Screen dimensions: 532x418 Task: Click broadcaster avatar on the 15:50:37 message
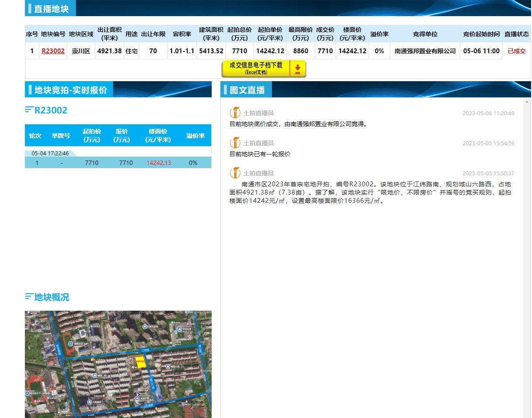click(x=235, y=173)
